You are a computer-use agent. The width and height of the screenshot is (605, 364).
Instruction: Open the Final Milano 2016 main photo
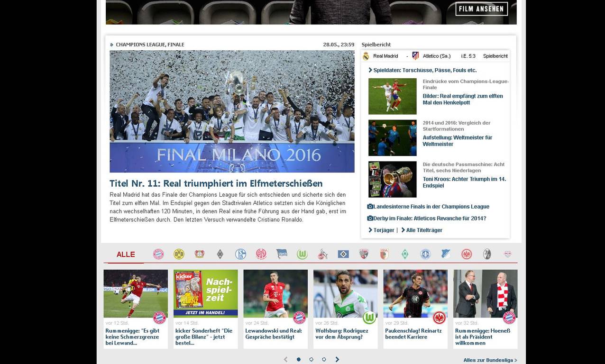(232, 111)
